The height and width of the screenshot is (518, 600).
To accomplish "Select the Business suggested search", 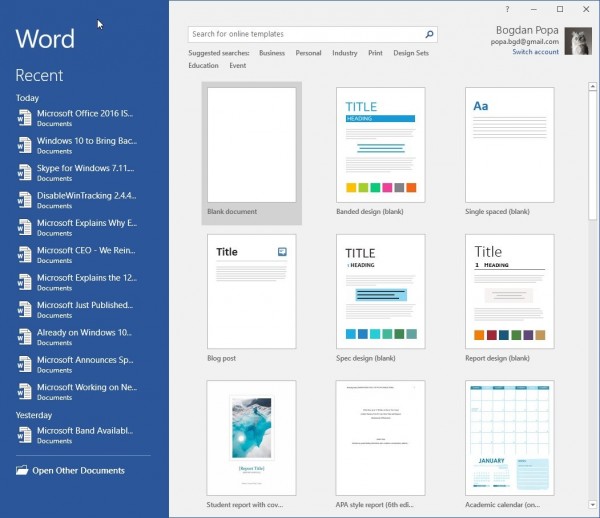I will pyautogui.click(x=272, y=53).
